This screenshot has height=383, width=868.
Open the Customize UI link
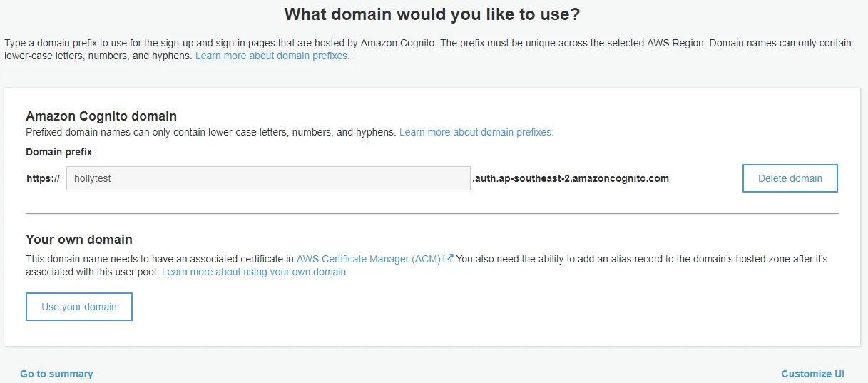(812, 374)
